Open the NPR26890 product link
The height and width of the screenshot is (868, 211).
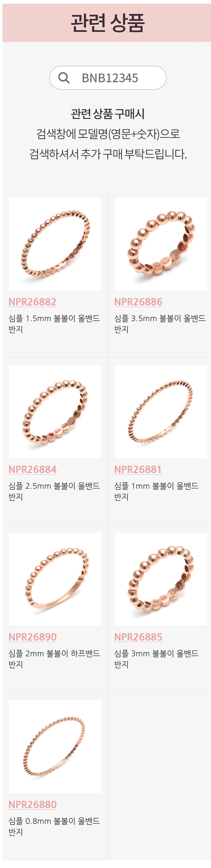[x=32, y=636]
